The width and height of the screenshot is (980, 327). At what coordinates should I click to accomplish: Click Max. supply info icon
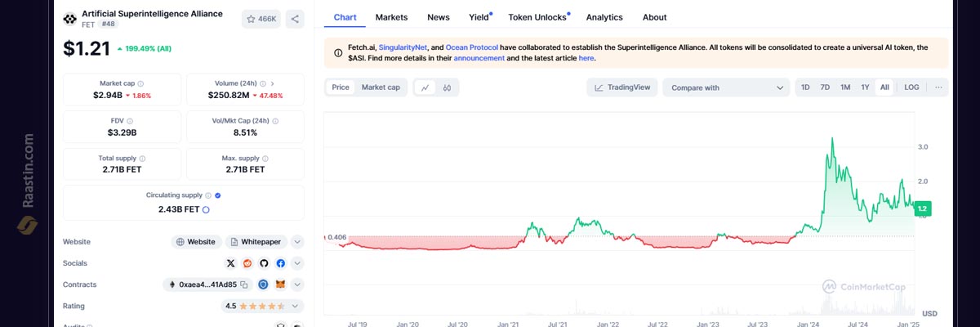pos(266,159)
